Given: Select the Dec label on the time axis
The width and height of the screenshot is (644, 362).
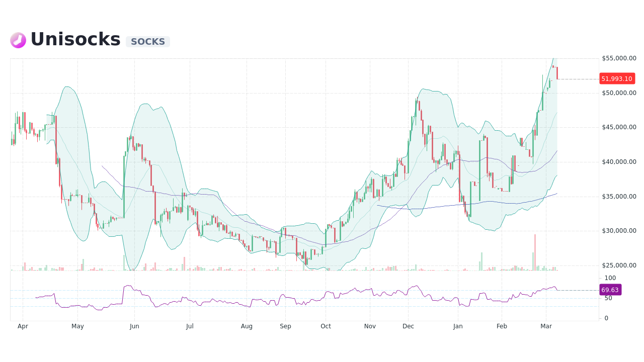Looking at the screenshot, I should coord(408,326).
